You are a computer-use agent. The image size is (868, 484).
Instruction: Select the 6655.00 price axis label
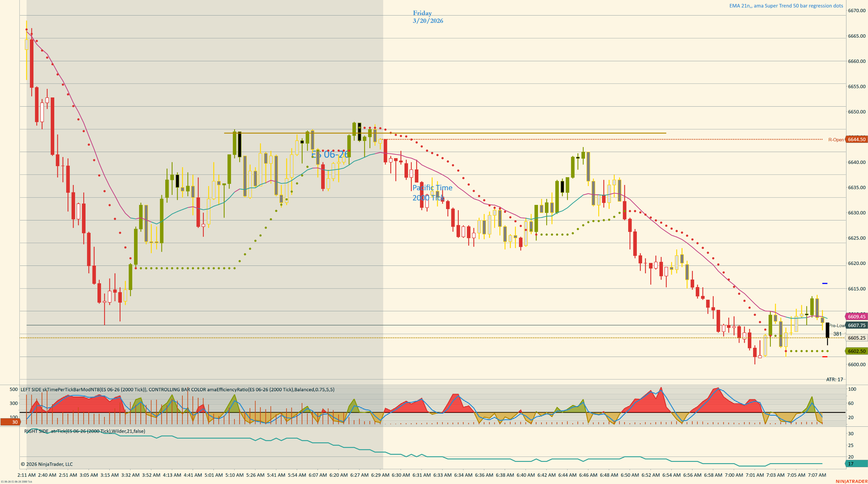[857, 86]
